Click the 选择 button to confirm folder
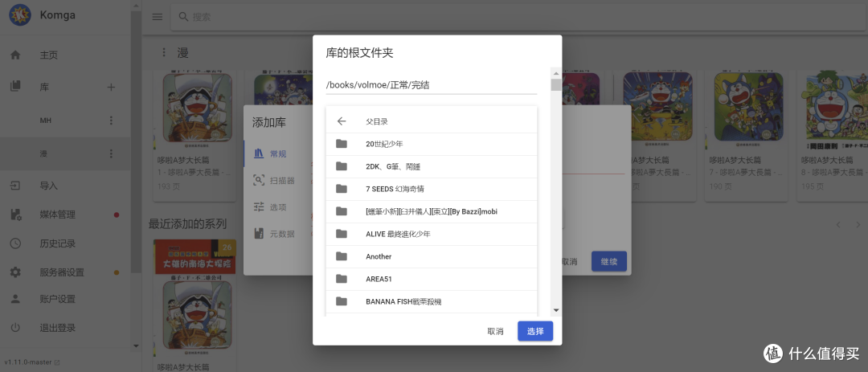868x372 pixels. [534, 331]
